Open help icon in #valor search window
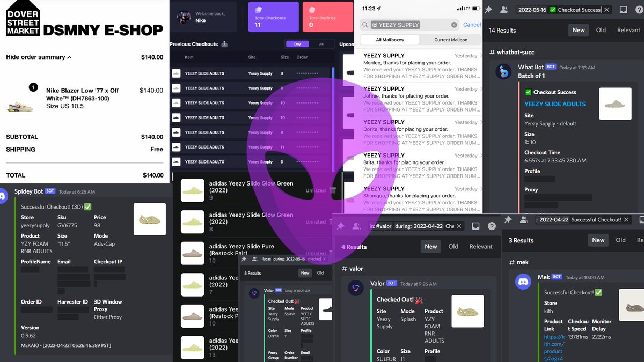Image resolution: width=644 pixels, height=362 pixels. (491, 226)
